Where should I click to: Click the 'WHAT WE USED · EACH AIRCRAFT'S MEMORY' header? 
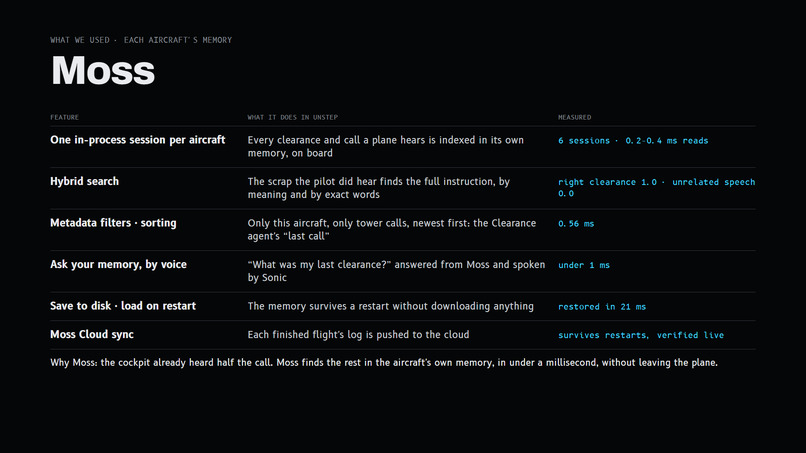tap(141, 40)
